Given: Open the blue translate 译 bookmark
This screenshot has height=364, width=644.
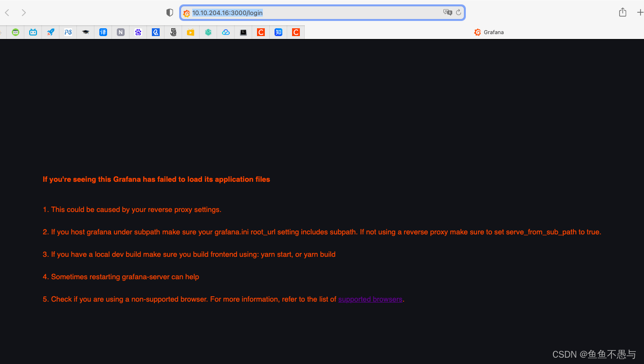Looking at the screenshot, I should (x=103, y=32).
